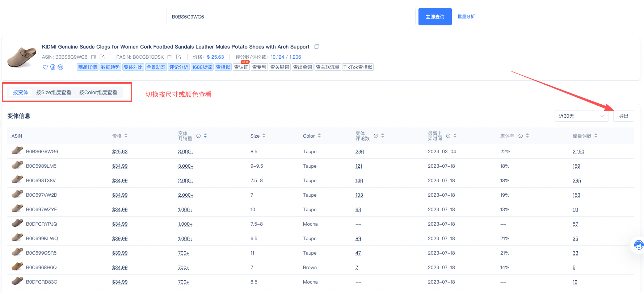Screen dimensions: 644x293
Task: Sort the table by 价格 column
Action: [126, 136]
